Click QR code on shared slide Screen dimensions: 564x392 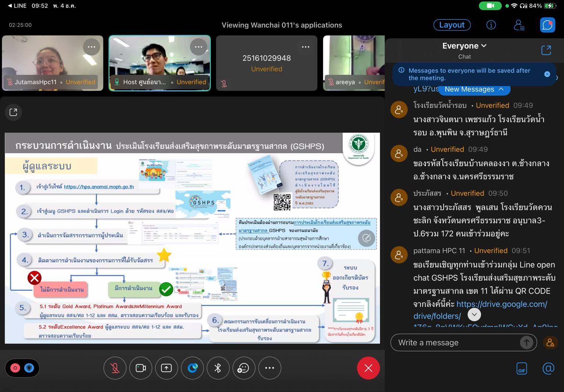(x=282, y=202)
